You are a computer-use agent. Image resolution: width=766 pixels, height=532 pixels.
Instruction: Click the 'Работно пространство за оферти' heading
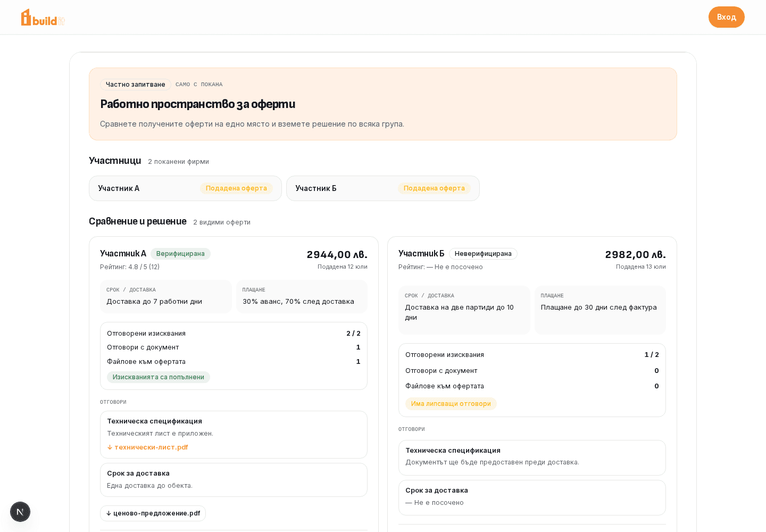point(198,104)
